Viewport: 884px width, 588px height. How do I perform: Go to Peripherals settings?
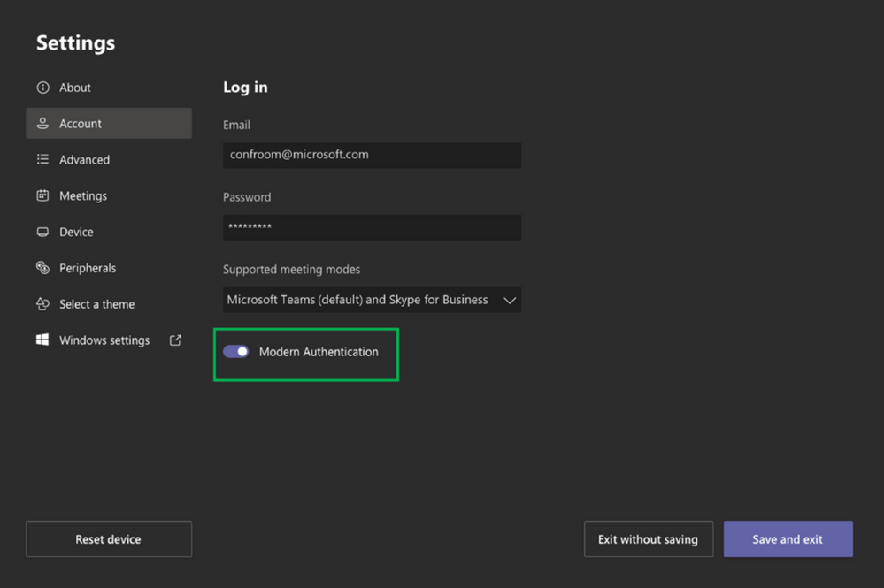click(x=88, y=268)
